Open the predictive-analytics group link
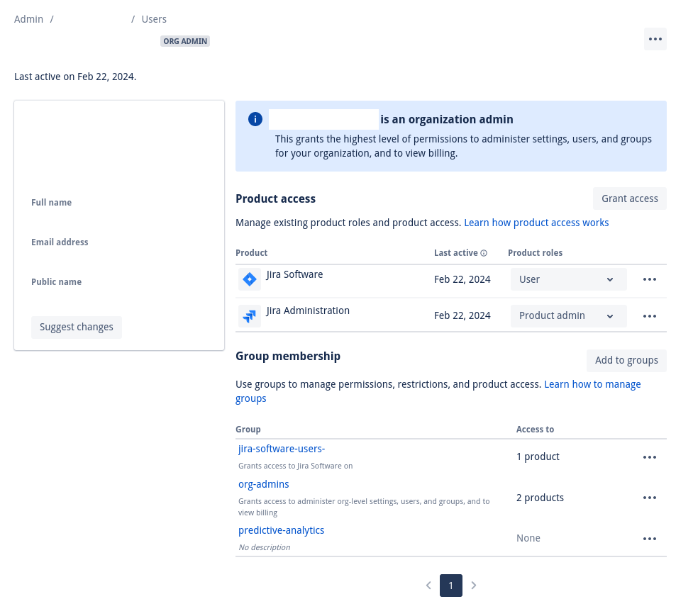Viewport: 693px width, 616px height. 281,530
